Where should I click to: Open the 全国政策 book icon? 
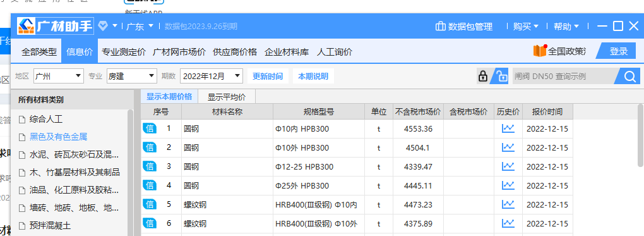pos(540,51)
